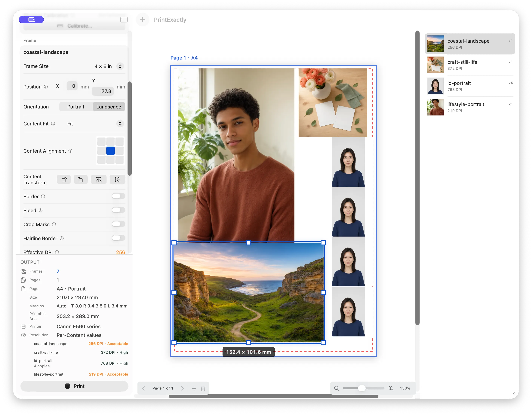Click the X position input field

(x=72, y=86)
